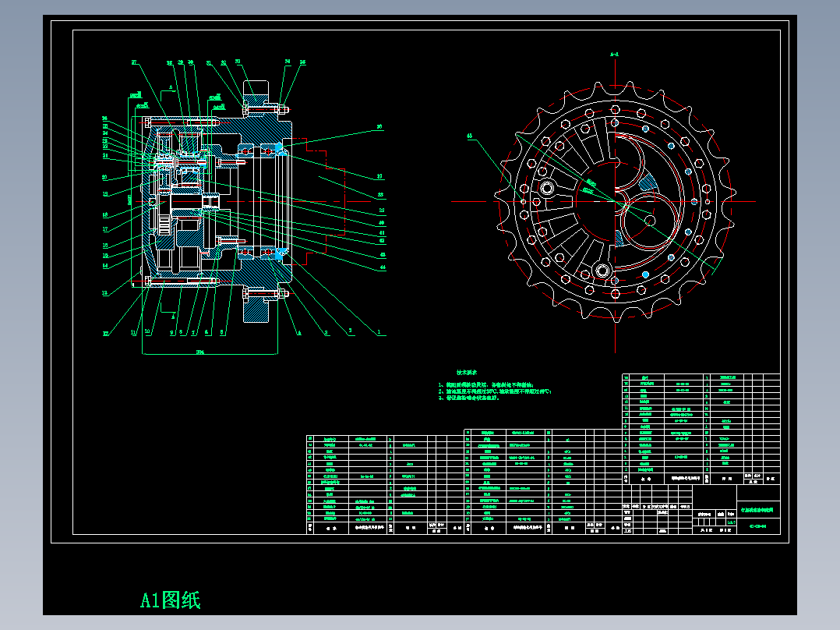
Task: Click part callout number '13'
Action: click(x=104, y=292)
